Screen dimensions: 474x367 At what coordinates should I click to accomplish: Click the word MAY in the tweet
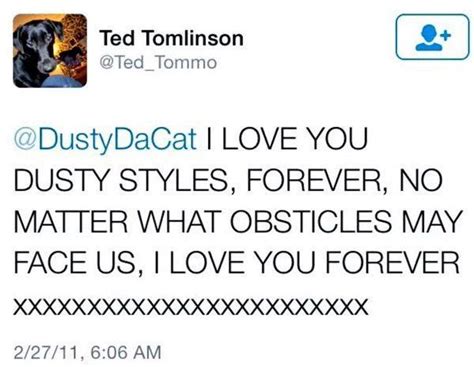432,221
